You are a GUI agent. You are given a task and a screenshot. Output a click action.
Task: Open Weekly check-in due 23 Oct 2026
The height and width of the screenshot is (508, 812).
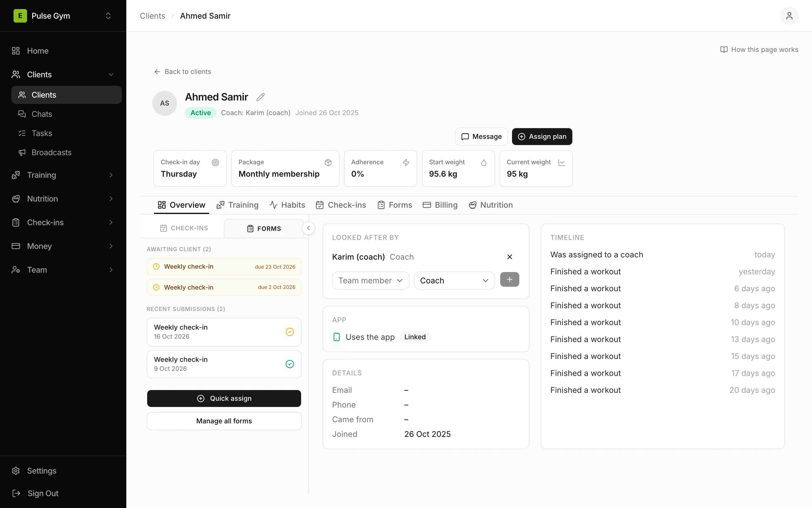[x=224, y=267]
